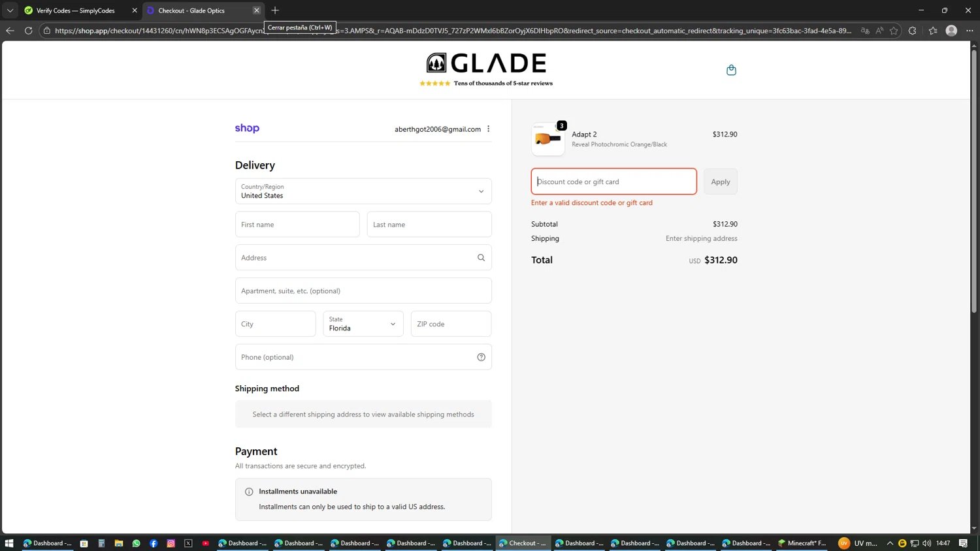
Task: Focus the Address input field
Action: (363, 257)
